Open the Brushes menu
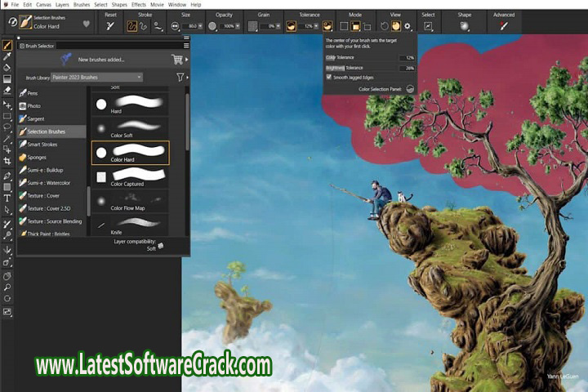This screenshot has height=392, width=588. click(82, 5)
